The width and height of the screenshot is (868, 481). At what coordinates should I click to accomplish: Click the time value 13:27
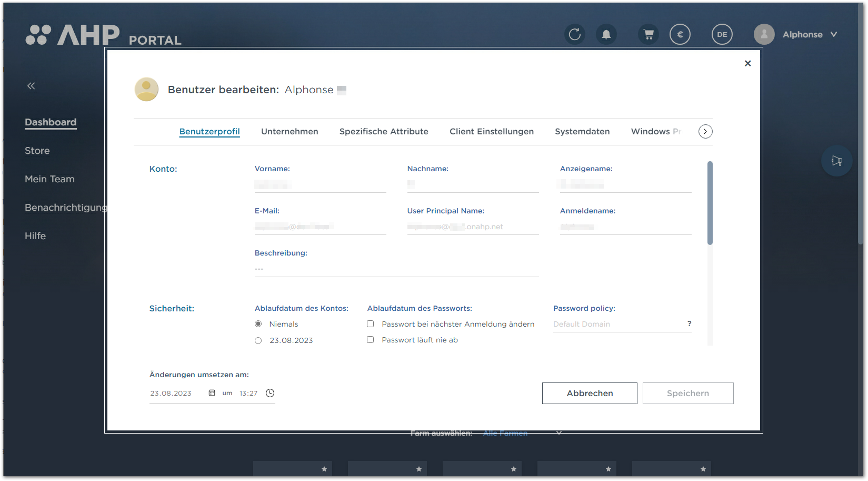tap(248, 394)
